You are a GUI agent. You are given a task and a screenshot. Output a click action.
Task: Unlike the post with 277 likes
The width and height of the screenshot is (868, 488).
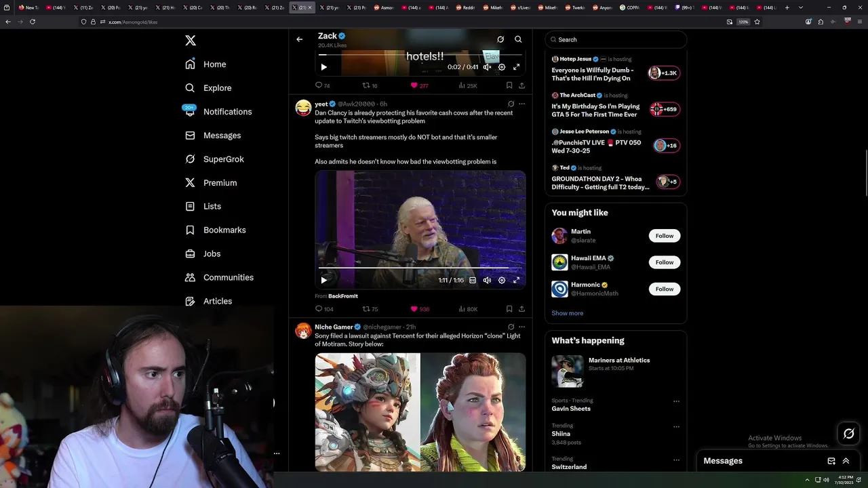[x=419, y=85]
